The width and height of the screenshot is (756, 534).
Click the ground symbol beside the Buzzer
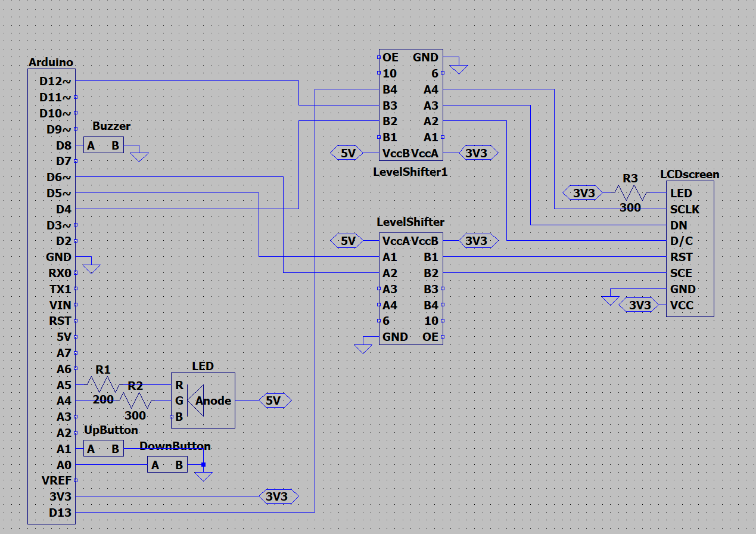[x=139, y=157]
